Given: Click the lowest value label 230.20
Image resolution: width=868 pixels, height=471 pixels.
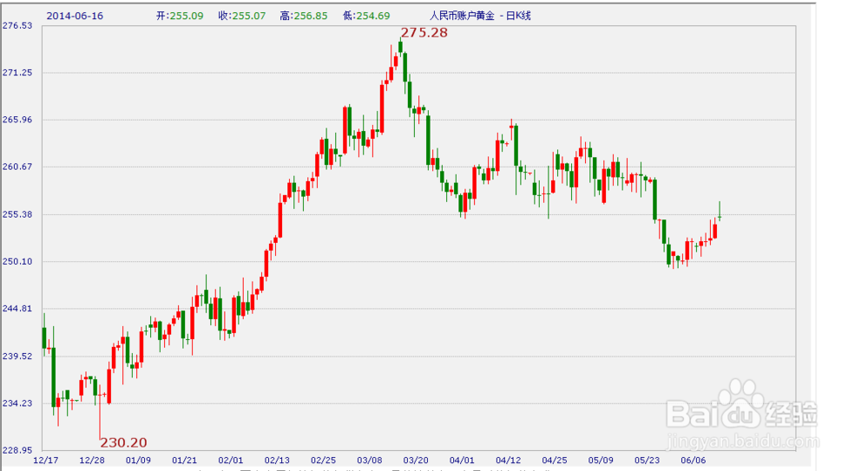Looking at the screenshot, I should [x=123, y=442].
